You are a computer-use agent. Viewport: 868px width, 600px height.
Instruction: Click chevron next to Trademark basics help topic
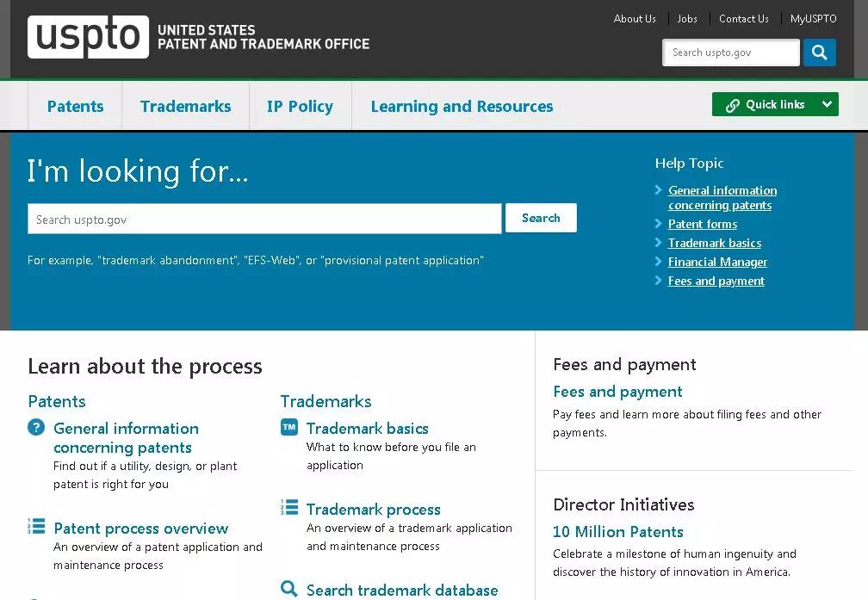click(658, 243)
